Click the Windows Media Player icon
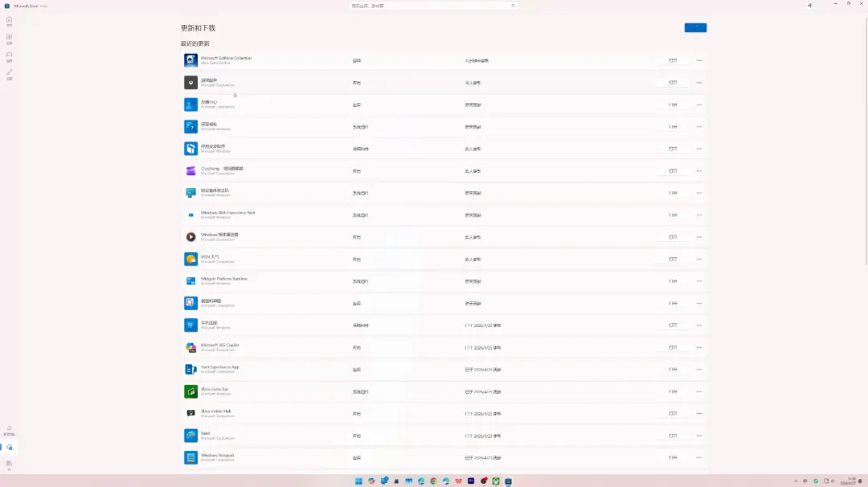The width and height of the screenshot is (868, 487). click(x=190, y=237)
